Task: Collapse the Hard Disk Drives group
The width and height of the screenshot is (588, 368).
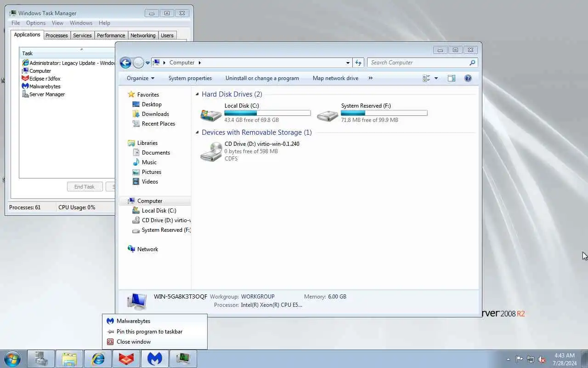Action: tap(197, 94)
